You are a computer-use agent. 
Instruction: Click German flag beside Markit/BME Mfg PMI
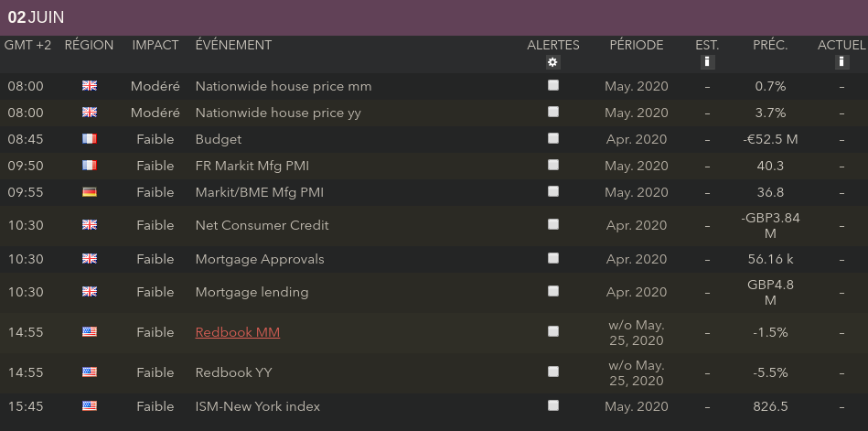coord(89,192)
